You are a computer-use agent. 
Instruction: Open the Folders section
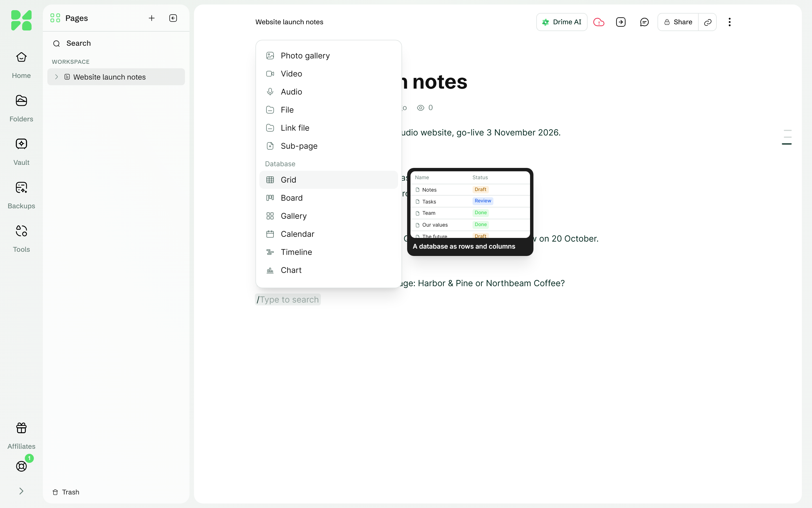(21, 109)
